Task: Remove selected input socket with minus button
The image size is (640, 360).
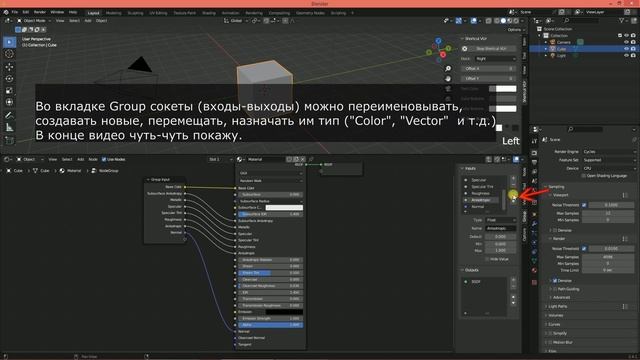Action: pos(513,185)
